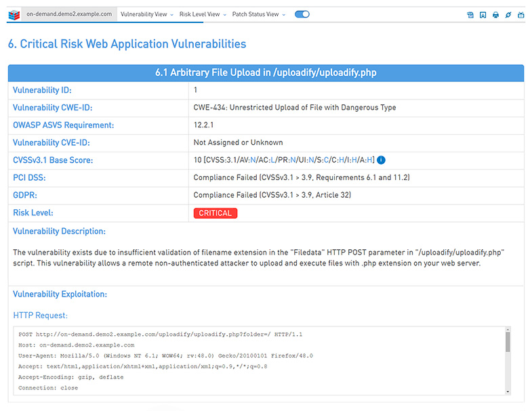Screen dimensions: 532x411
Task: Click the link/integration icon in toolbar
Action: point(508,14)
